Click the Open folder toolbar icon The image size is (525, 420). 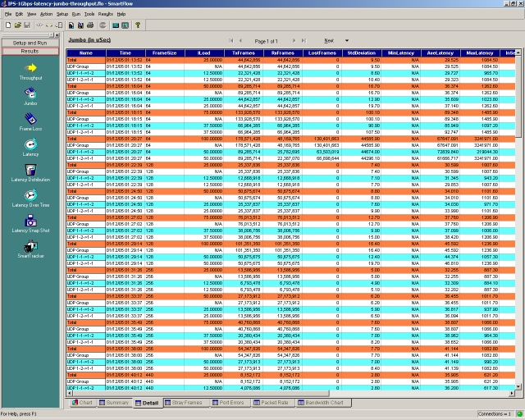(x=18, y=25)
